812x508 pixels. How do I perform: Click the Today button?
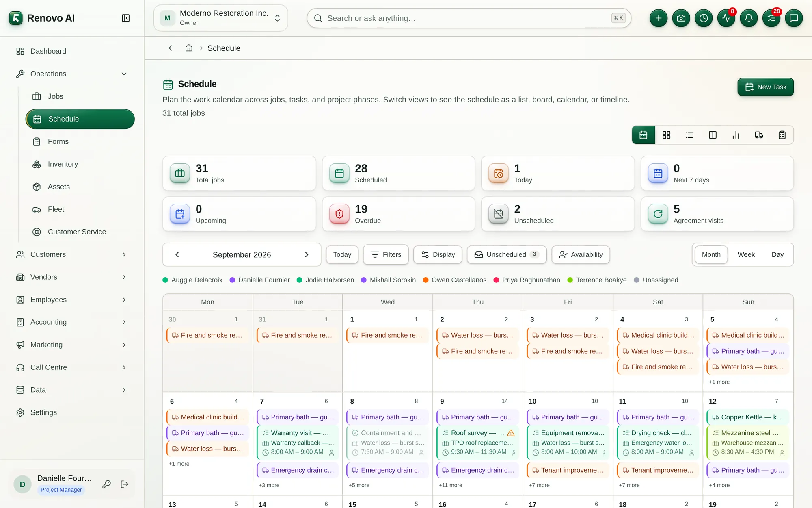pos(342,254)
